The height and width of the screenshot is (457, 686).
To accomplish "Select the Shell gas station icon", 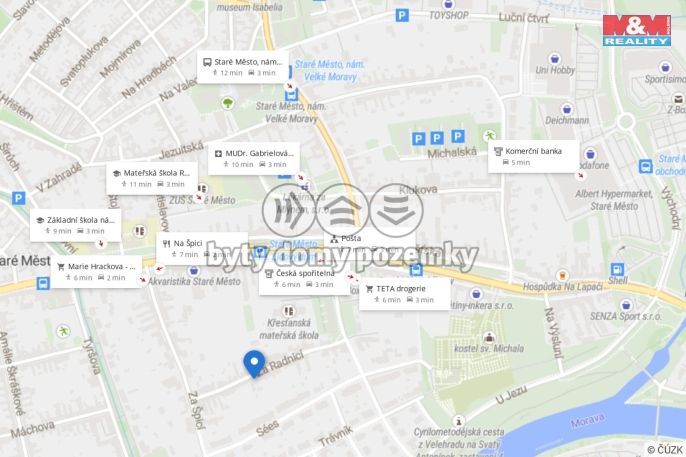I will pyautogui.click(x=617, y=269).
